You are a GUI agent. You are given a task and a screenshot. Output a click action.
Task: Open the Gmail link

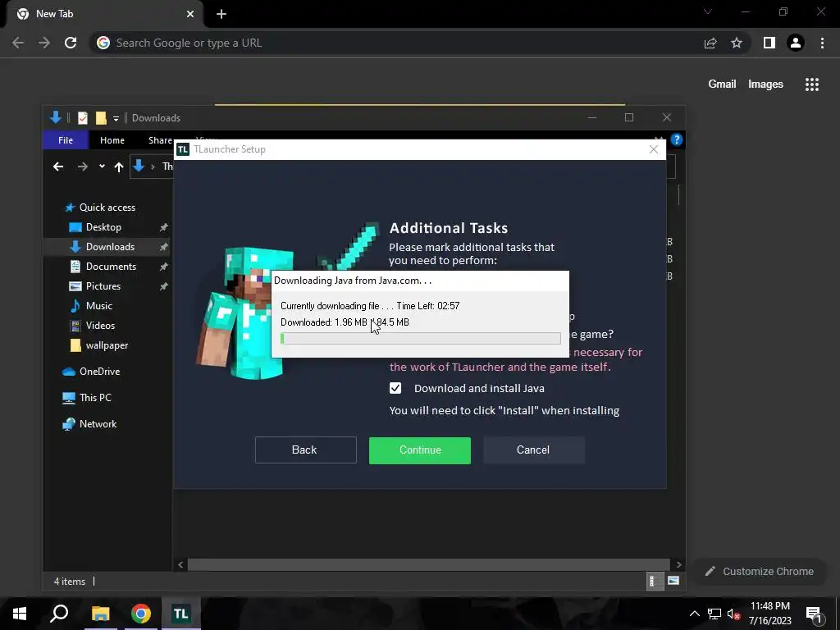(722, 84)
